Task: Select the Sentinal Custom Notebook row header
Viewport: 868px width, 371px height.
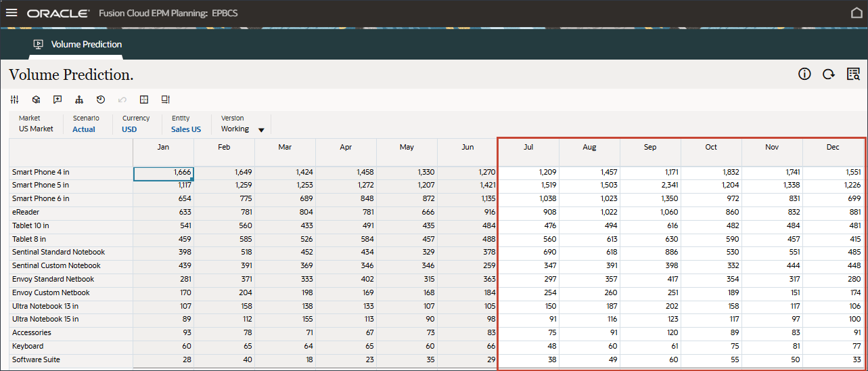Action: (71, 265)
